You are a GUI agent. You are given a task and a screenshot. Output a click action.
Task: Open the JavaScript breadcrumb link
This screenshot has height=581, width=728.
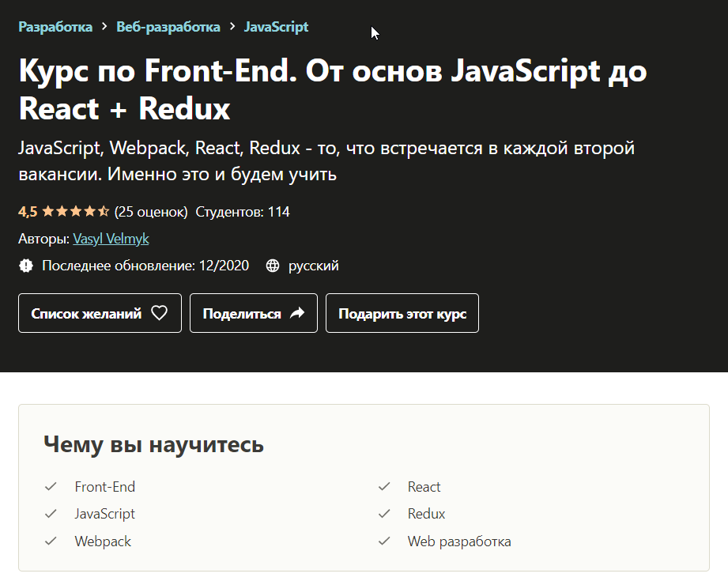click(276, 27)
